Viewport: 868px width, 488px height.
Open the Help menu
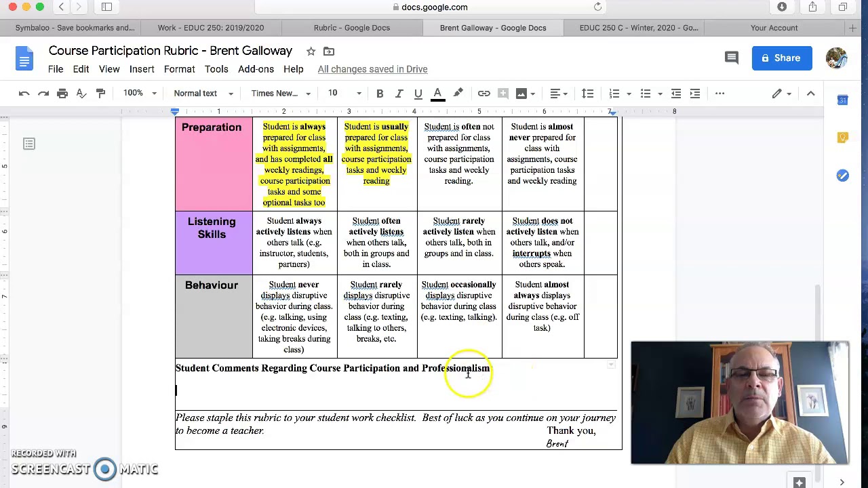click(x=293, y=69)
